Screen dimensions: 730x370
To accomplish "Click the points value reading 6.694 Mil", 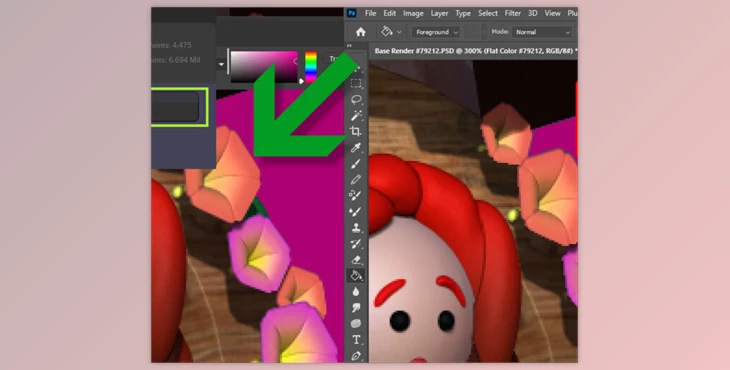I will (176, 60).
